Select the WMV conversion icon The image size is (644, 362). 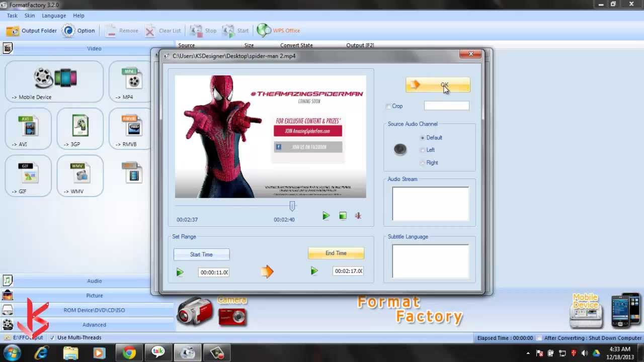pyautogui.click(x=80, y=176)
